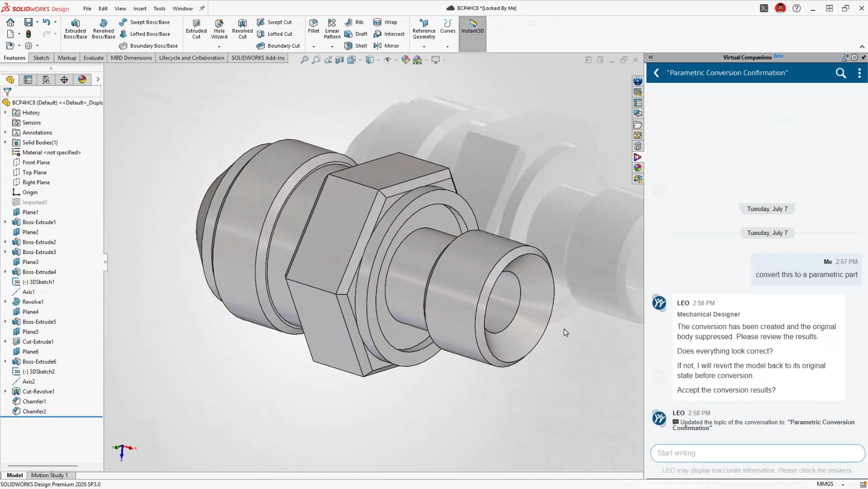Click the feature tree horizontal scrollbar

[x=42, y=466]
